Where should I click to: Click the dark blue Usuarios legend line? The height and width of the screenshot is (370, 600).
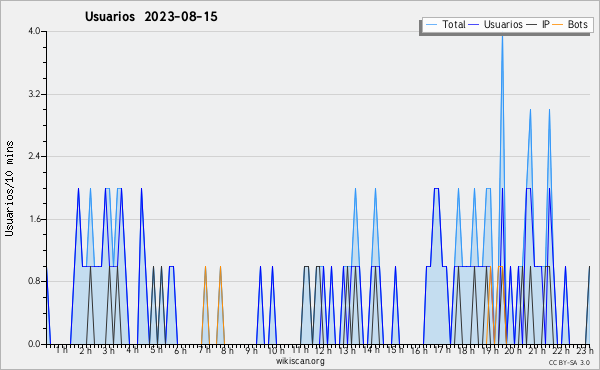474,25
